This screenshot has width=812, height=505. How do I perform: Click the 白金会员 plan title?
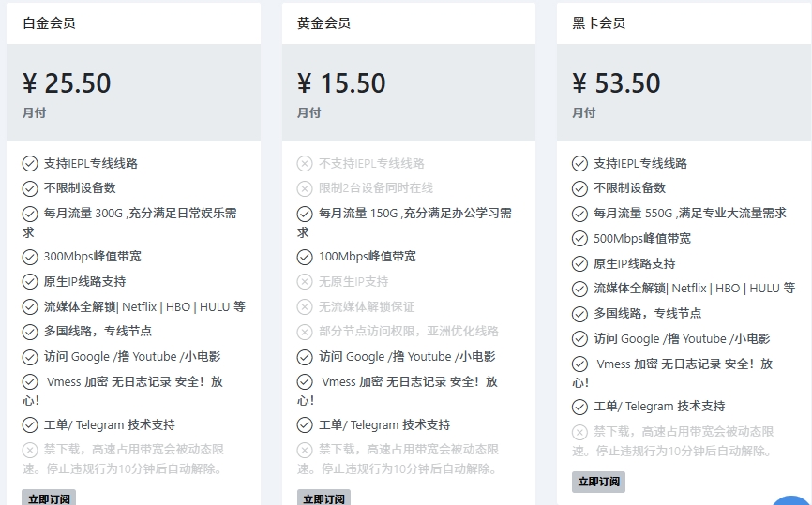point(49,23)
